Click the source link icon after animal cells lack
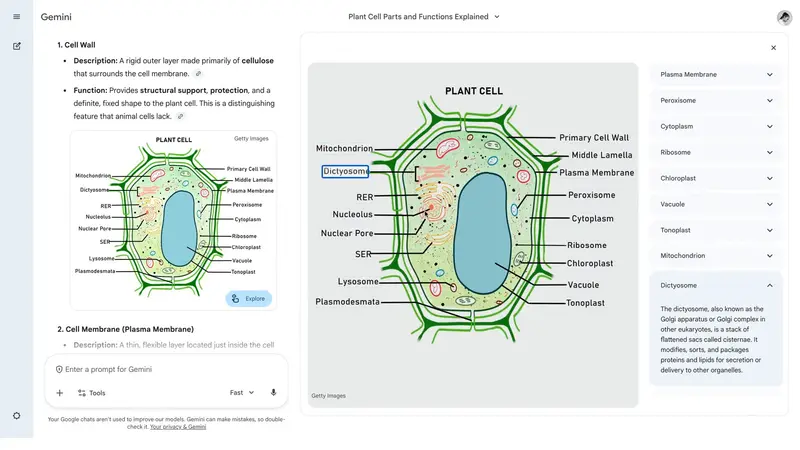The height and width of the screenshot is (450, 800). click(180, 117)
